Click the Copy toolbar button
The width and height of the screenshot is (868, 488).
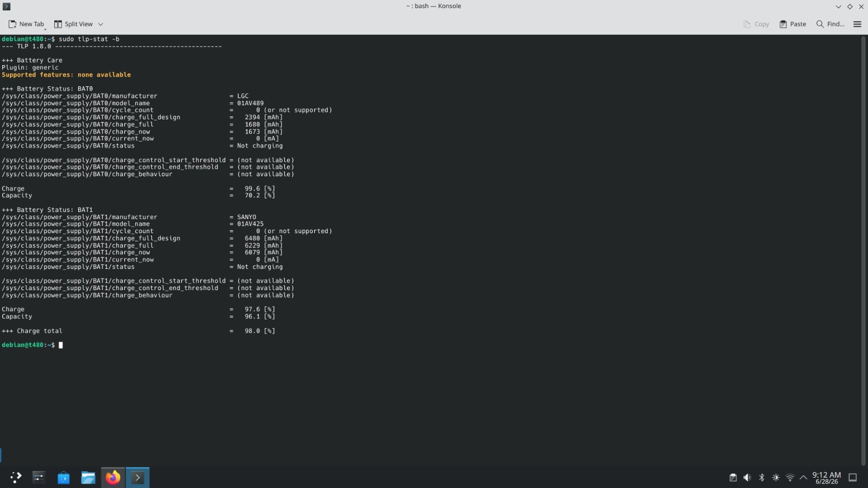click(756, 24)
